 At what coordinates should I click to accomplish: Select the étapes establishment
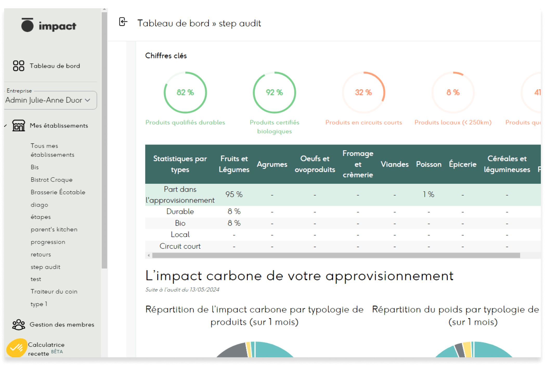41,217
